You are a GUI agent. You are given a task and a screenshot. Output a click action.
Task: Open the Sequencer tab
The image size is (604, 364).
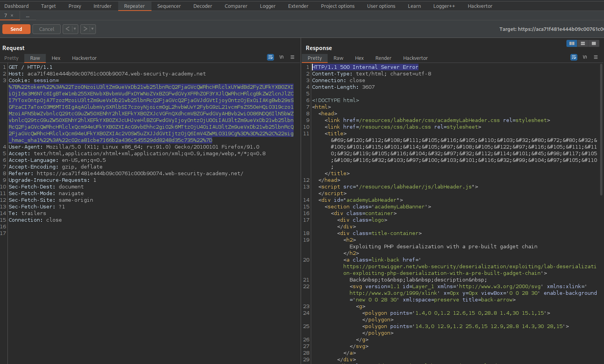(169, 6)
